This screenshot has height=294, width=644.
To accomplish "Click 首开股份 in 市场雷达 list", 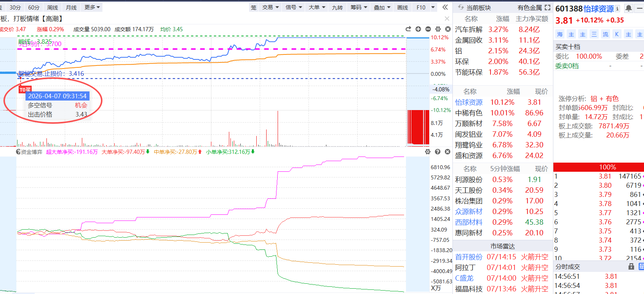I will coord(468,257).
